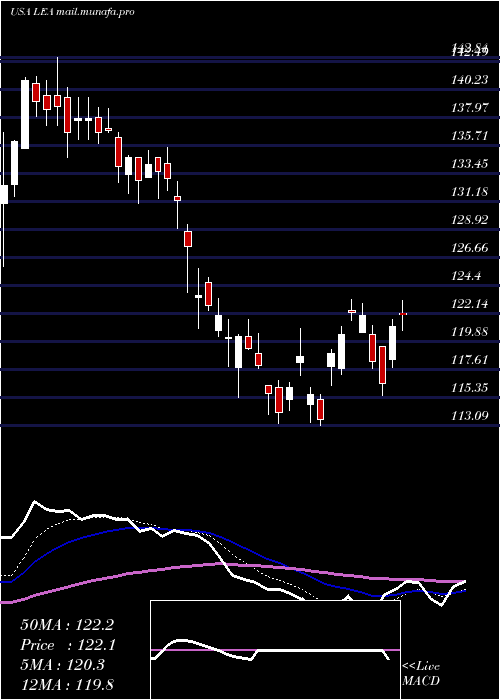
Task: Click the tall white candle rising to 140.23
Action: tap(25, 114)
